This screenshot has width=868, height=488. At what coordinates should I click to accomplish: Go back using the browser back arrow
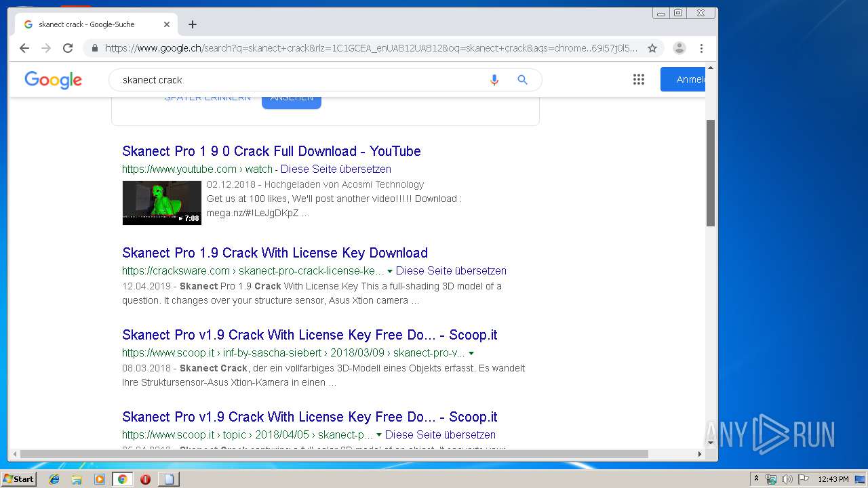pos(24,48)
